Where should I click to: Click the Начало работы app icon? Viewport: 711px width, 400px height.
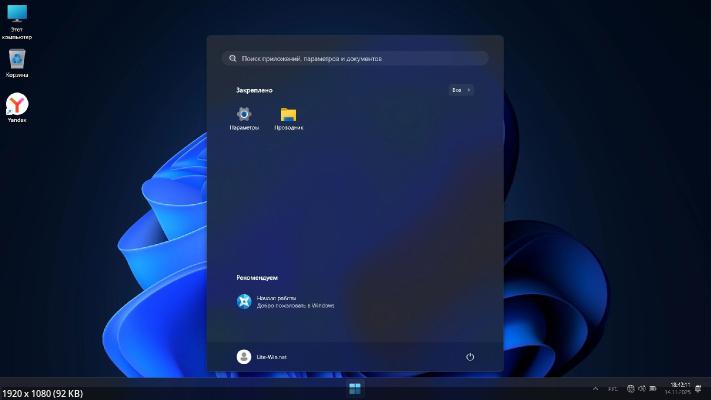[x=244, y=301]
